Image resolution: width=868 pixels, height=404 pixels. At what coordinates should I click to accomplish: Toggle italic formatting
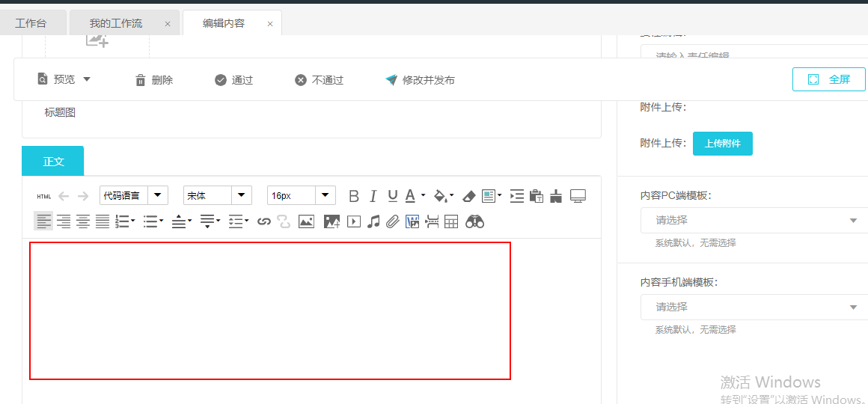coord(373,196)
